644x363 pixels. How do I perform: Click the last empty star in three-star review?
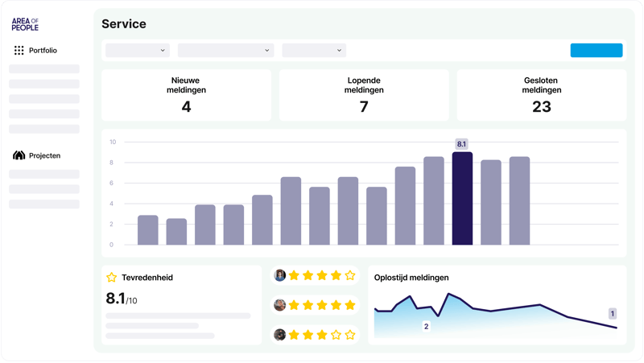tap(350, 335)
